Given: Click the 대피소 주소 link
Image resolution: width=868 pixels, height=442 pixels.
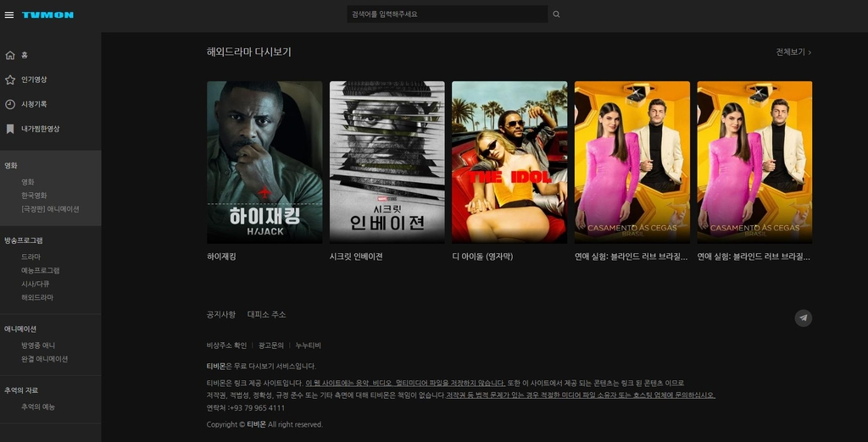Looking at the screenshot, I should coord(266,314).
